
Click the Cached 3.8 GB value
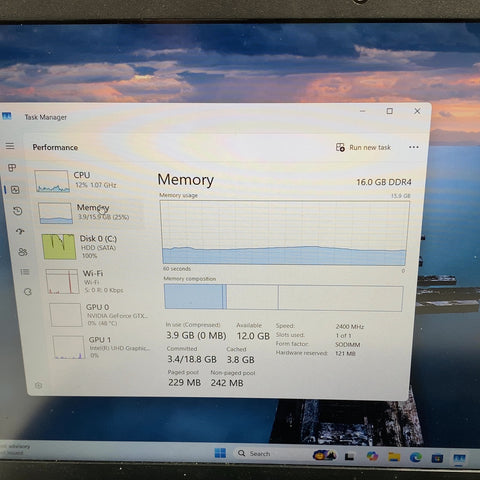240,360
